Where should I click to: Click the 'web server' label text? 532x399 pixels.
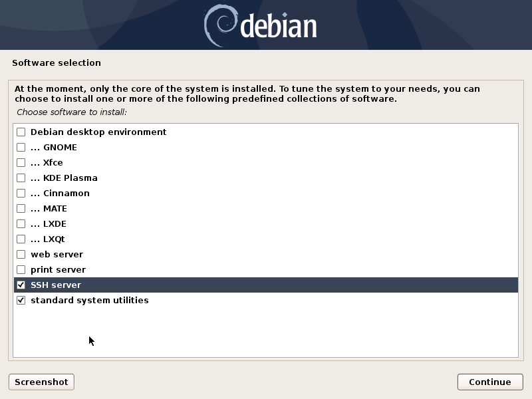[x=57, y=255]
